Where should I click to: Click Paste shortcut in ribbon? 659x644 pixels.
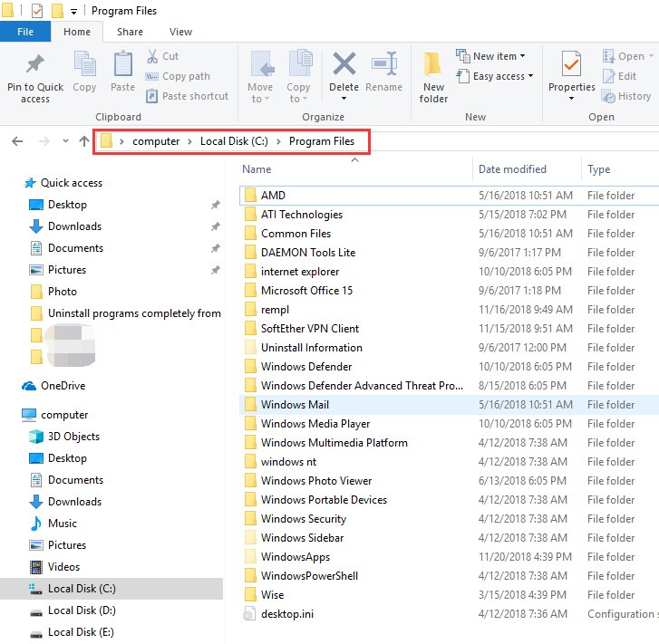(x=187, y=96)
